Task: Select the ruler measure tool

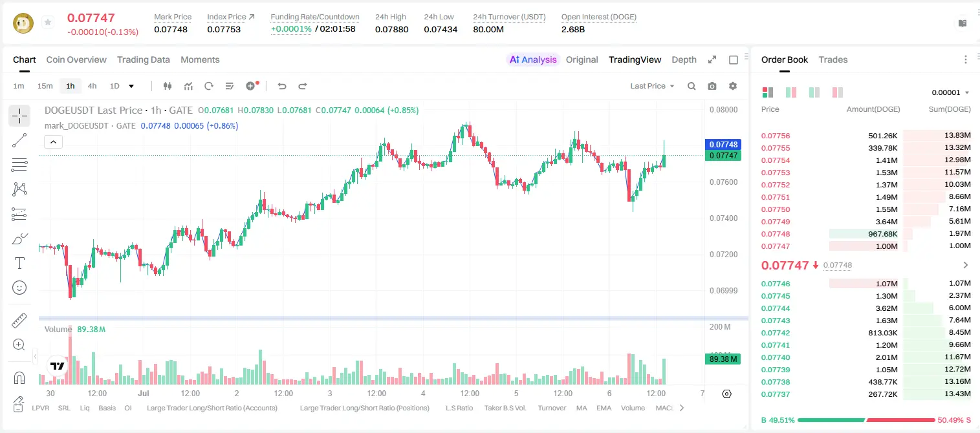Action: [x=19, y=321]
